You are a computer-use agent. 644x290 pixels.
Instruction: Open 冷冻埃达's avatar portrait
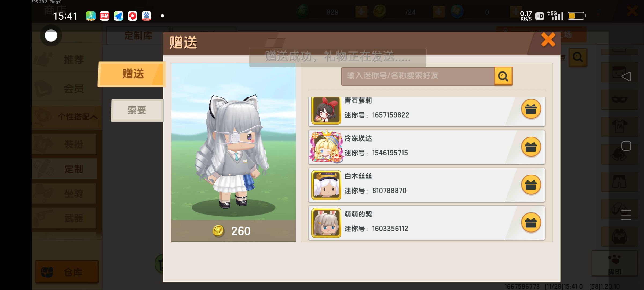pos(326,147)
